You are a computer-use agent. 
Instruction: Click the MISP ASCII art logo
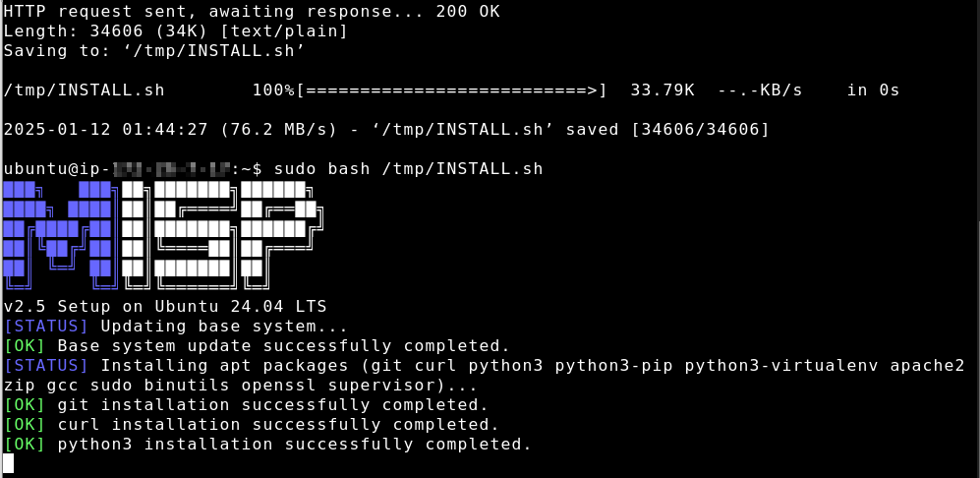pyautogui.click(x=164, y=235)
